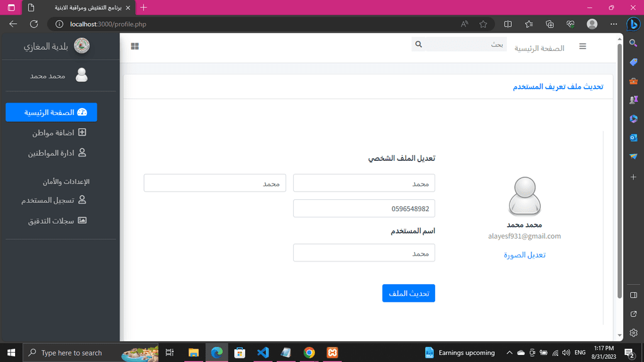Click the Edge profile avatar icon
Viewport: 644px width, 362px height.
592,24
